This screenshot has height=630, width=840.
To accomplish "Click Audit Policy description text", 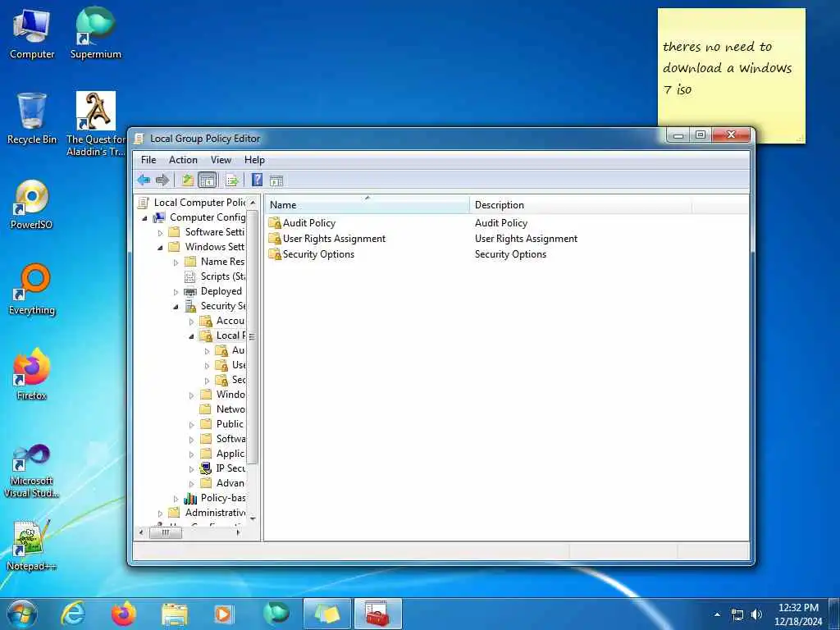I will (501, 223).
